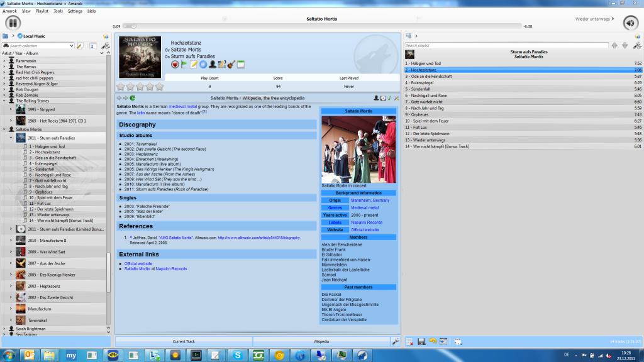The image size is (644, 362).
Task: Click the green window icon beside the guitar
Action: click(x=241, y=65)
